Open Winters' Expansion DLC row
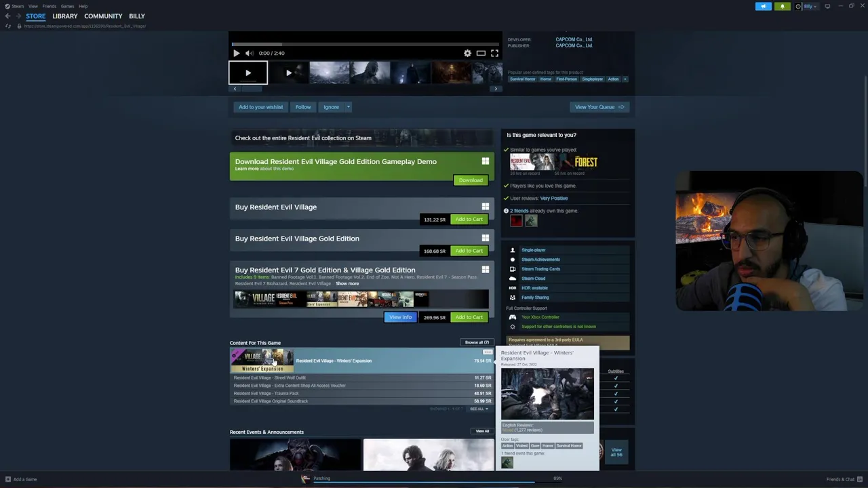 coord(361,361)
